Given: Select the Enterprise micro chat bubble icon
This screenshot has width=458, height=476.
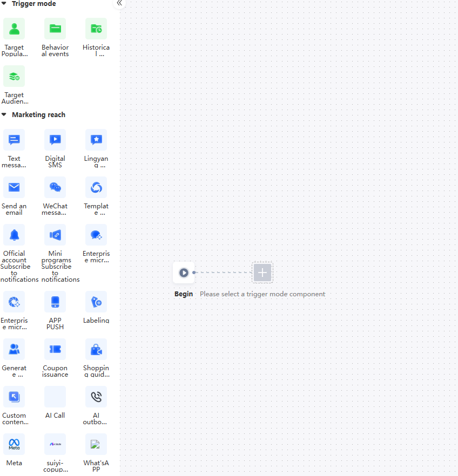Looking at the screenshot, I should click(x=96, y=235).
